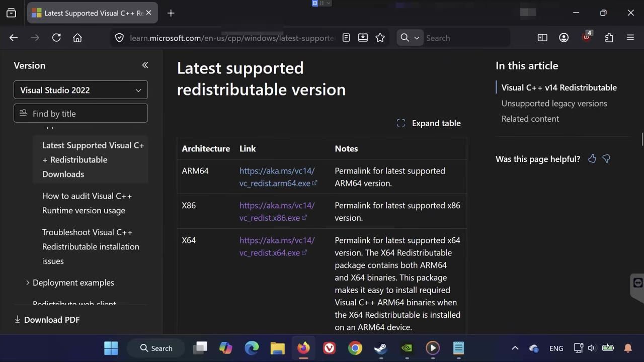The width and height of the screenshot is (644, 362).
Task: Select the Architecture column header
Action: pos(206,148)
